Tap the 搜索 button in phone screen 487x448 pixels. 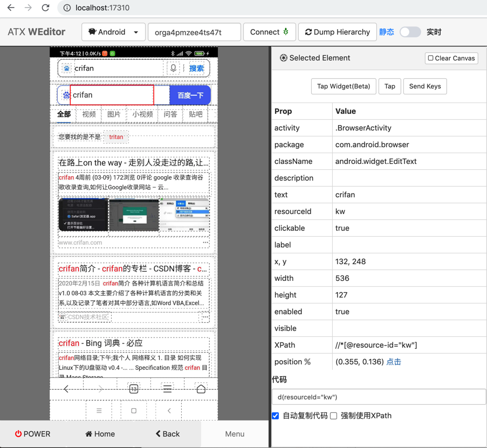tap(197, 68)
